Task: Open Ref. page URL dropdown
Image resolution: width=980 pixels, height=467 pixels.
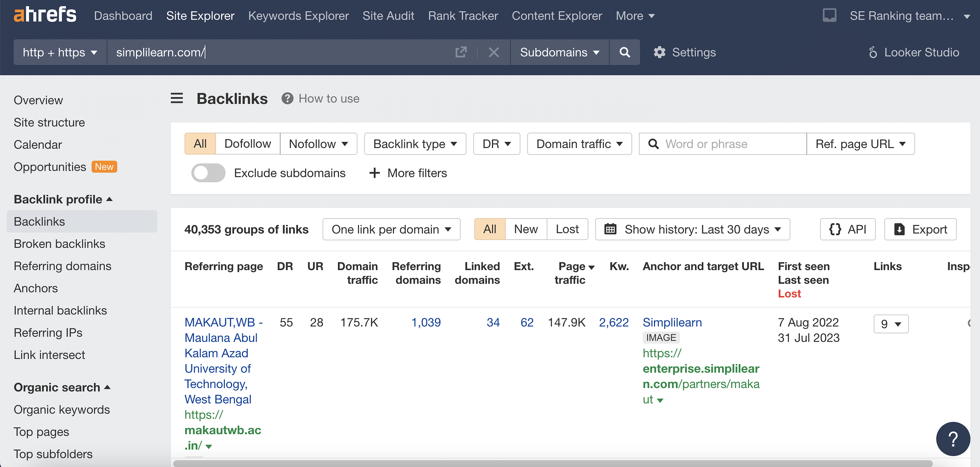Action: (x=860, y=144)
